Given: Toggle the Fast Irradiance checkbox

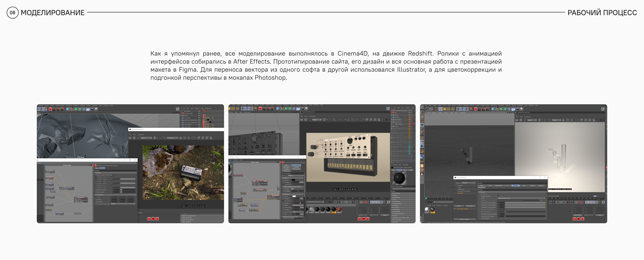Looking at the screenshot, I should 498,218.
